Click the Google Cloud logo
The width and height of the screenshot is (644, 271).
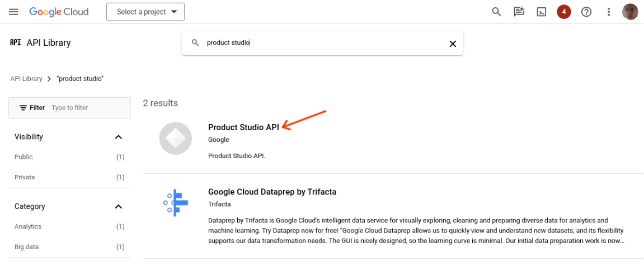59,12
